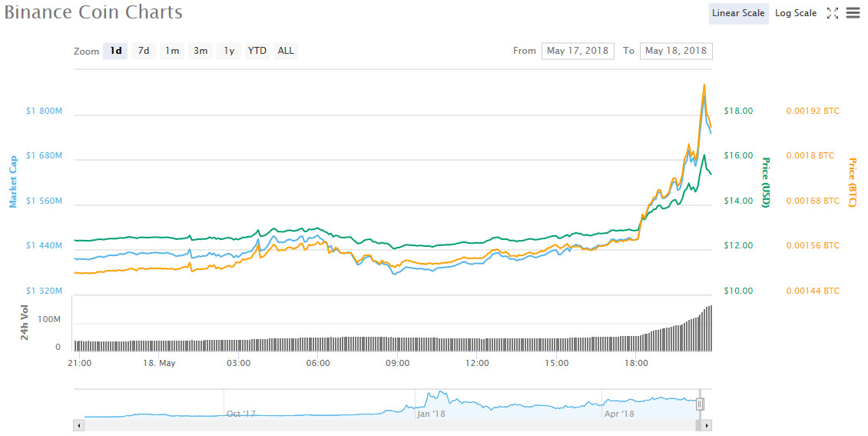This screenshot has width=868, height=436.
Task: Click the navigator scroll right arrow
Action: [706, 425]
